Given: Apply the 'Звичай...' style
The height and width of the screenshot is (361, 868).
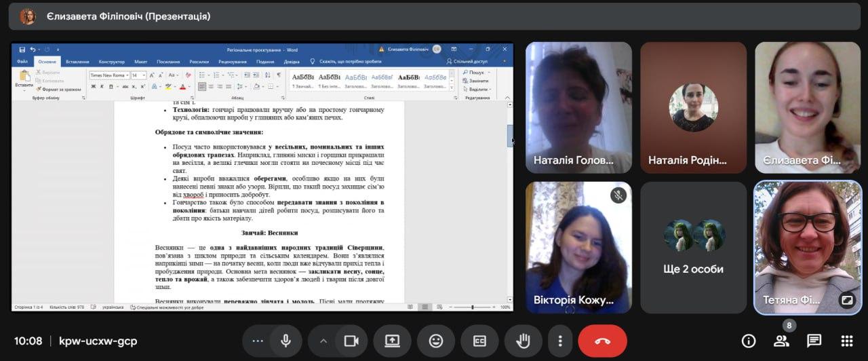Looking at the screenshot, I should (x=303, y=81).
